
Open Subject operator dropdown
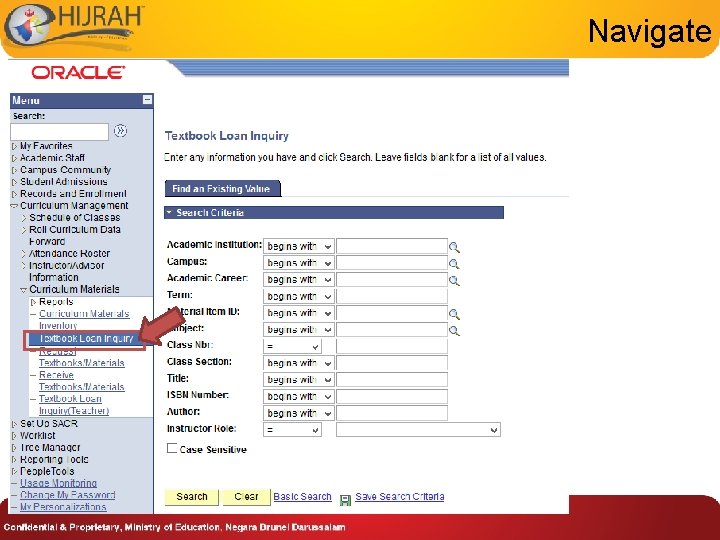tap(298, 330)
